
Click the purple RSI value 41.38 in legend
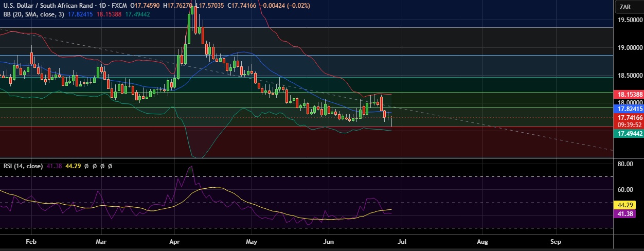coord(54,166)
